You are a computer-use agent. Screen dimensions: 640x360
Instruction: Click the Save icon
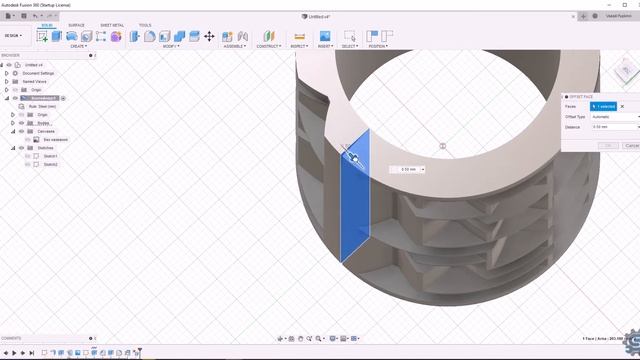(24, 16)
